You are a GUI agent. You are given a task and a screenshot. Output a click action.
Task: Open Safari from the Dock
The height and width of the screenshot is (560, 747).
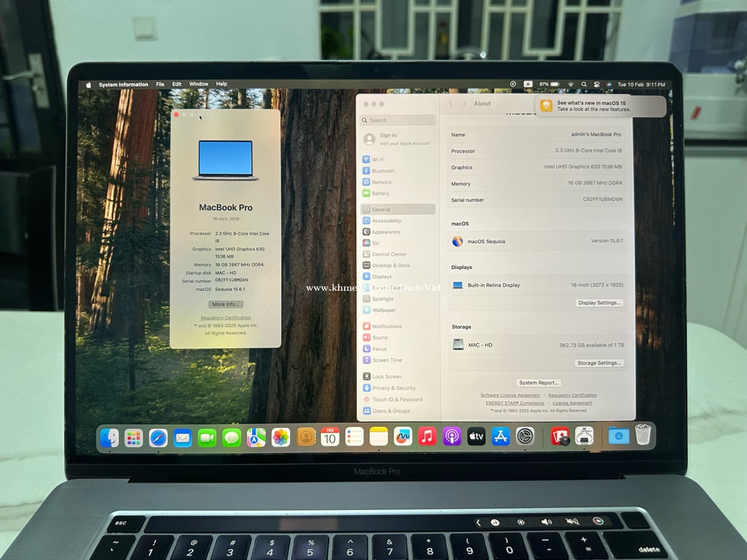pos(158,438)
